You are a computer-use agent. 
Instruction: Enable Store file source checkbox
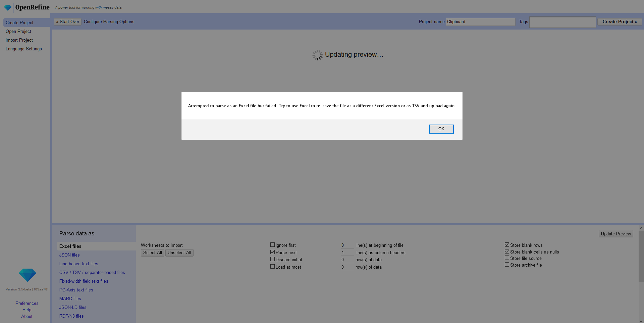point(507,258)
